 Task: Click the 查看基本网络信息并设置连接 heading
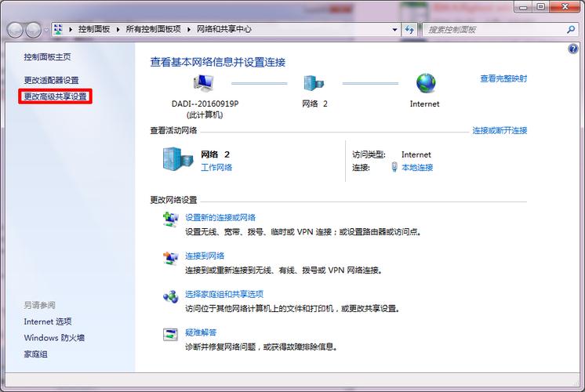click(x=218, y=62)
